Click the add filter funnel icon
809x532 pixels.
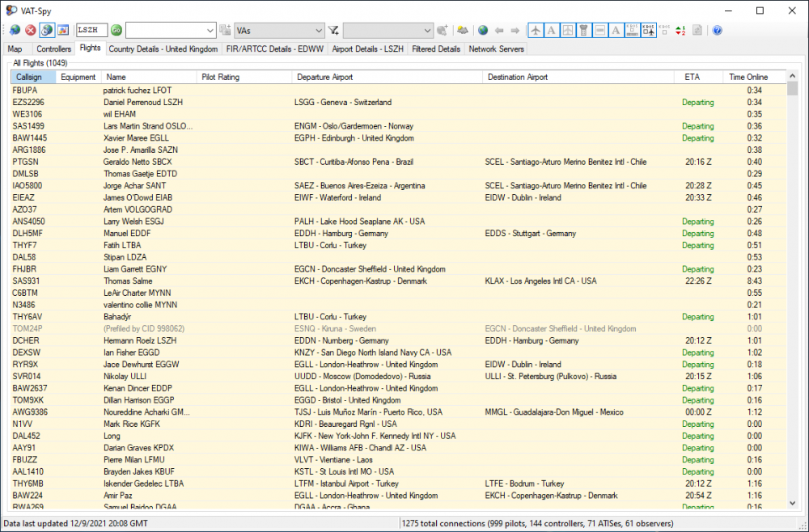333,31
